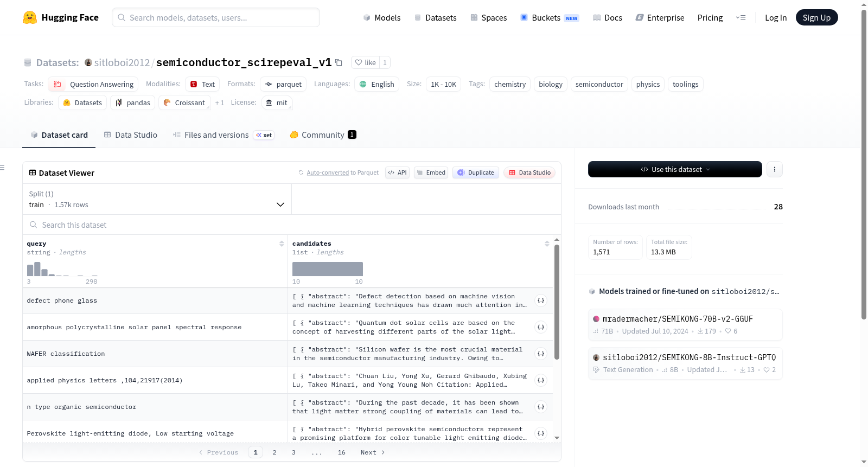Viewport: 868px width, 467px height.
Task: Click the pandas library tag
Action: [x=133, y=103]
